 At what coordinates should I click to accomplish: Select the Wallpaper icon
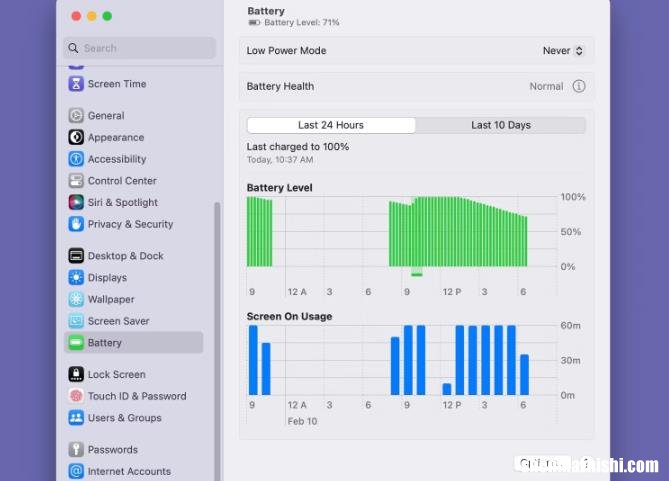pos(76,299)
